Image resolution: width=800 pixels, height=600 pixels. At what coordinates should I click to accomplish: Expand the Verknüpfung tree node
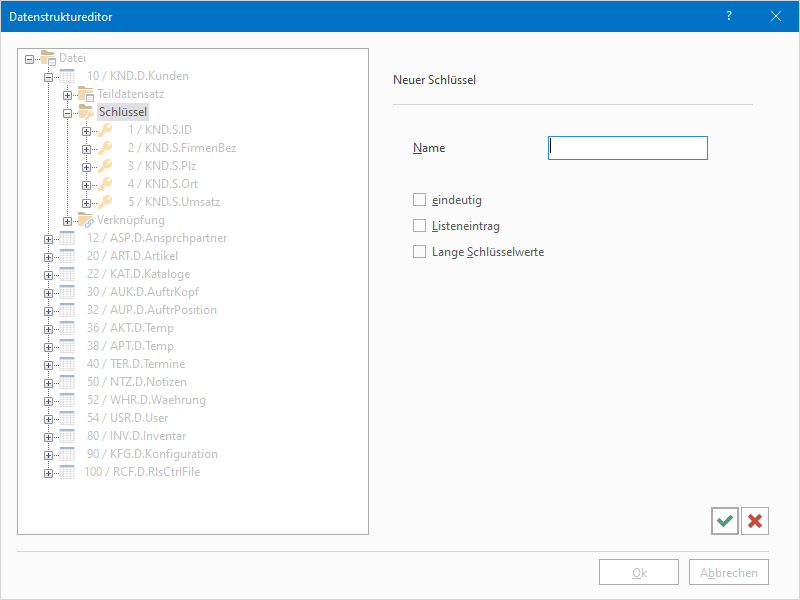tap(67, 220)
